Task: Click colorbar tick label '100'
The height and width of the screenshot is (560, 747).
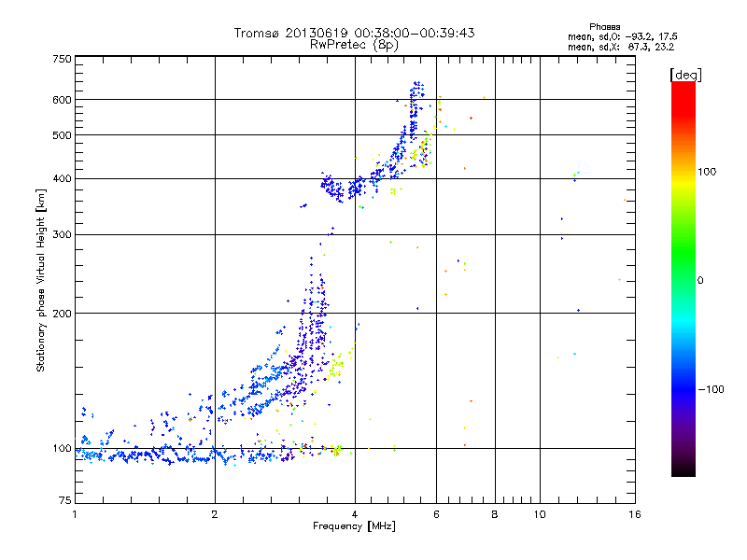Action: point(707,172)
